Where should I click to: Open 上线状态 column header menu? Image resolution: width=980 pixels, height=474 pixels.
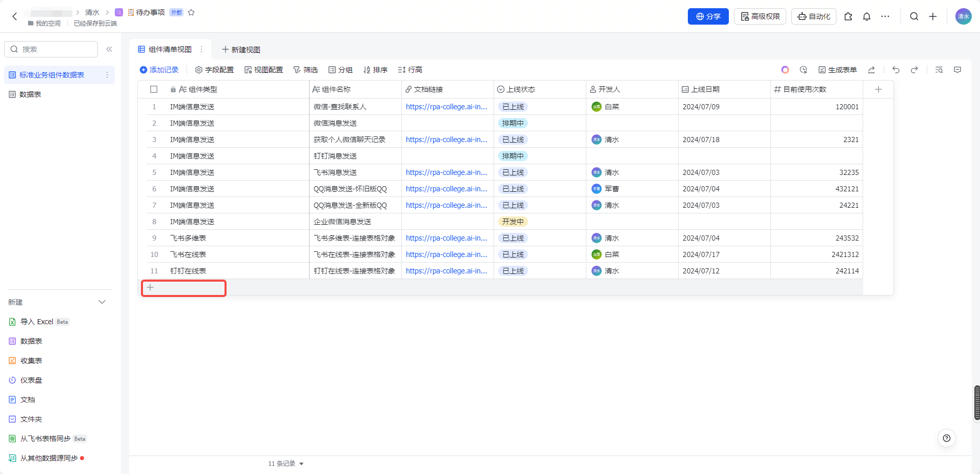tap(540, 89)
